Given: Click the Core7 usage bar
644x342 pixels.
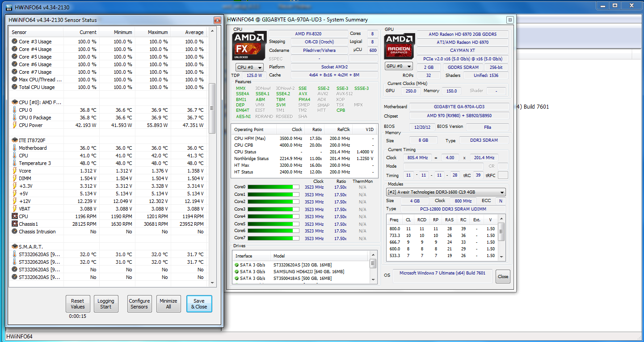Looking at the screenshot, I should [x=274, y=238].
